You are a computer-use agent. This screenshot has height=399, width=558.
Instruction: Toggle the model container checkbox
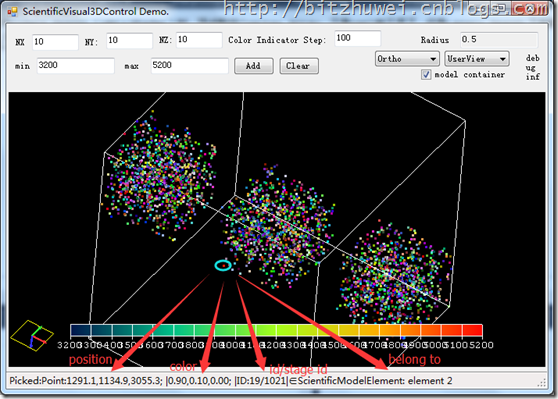click(426, 74)
